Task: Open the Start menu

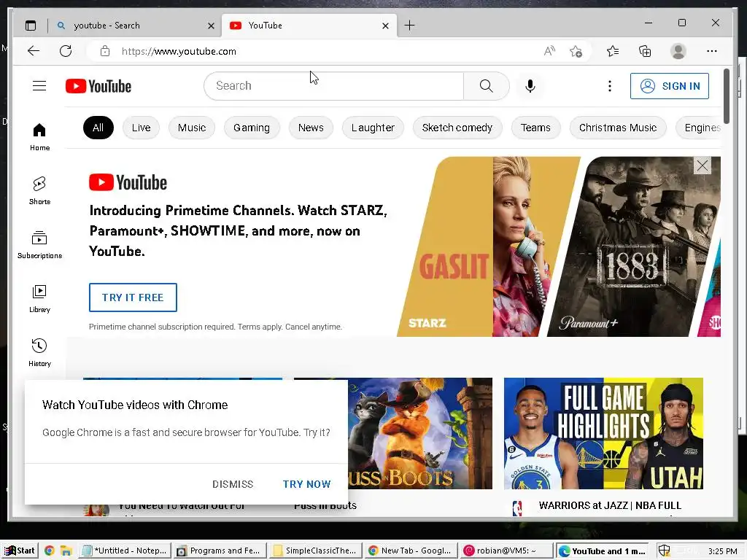Action: (x=19, y=551)
